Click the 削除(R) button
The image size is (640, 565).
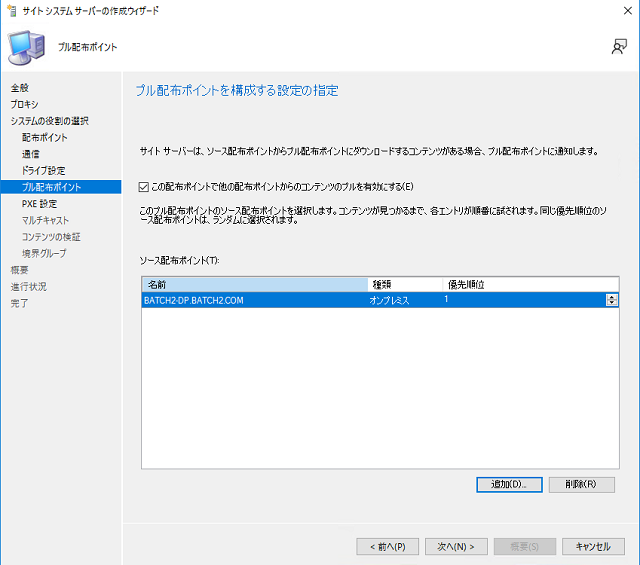point(581,484)
